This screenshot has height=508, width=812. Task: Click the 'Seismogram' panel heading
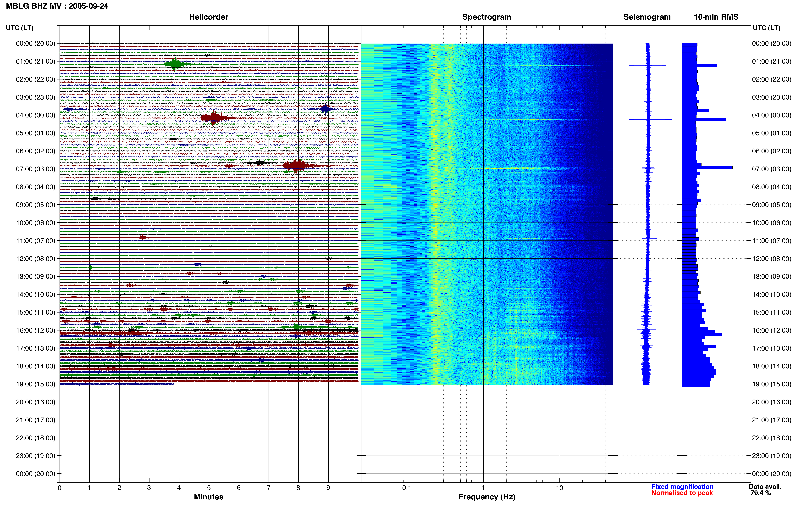pos(647,17)
